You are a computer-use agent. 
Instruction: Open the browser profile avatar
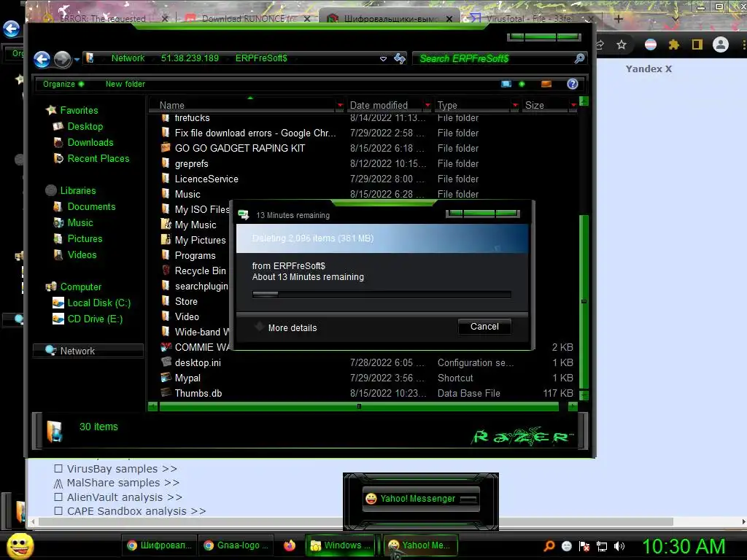tap(720, 44)
